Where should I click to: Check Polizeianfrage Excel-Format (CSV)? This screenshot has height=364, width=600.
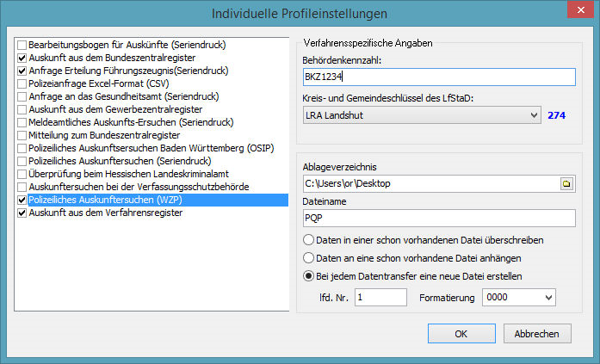[22, 83]
